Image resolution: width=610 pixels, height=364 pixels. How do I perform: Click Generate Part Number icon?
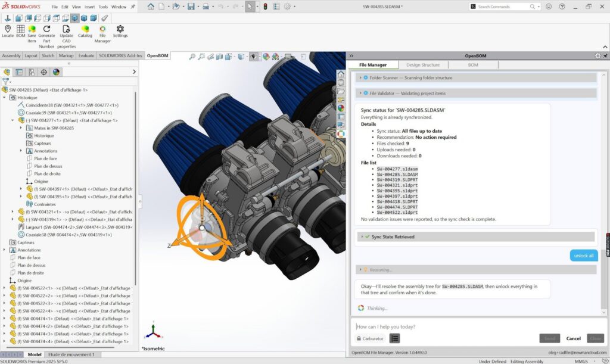46,29
